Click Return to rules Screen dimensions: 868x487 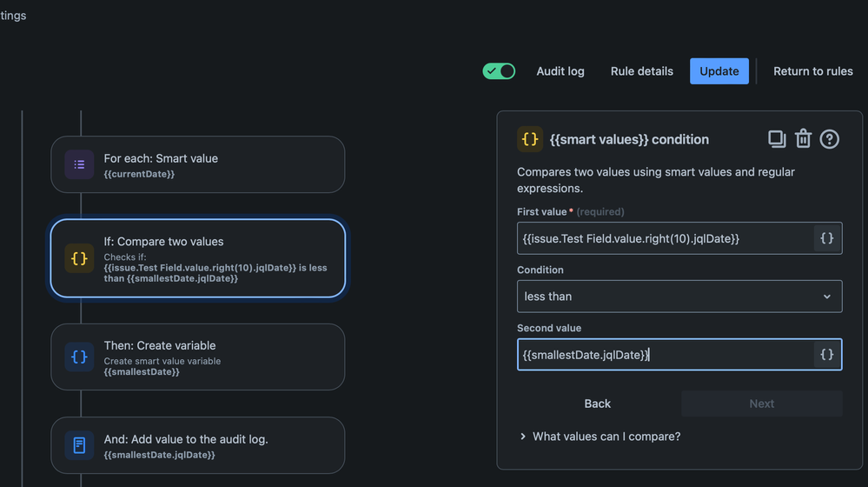tap(812, 71)
